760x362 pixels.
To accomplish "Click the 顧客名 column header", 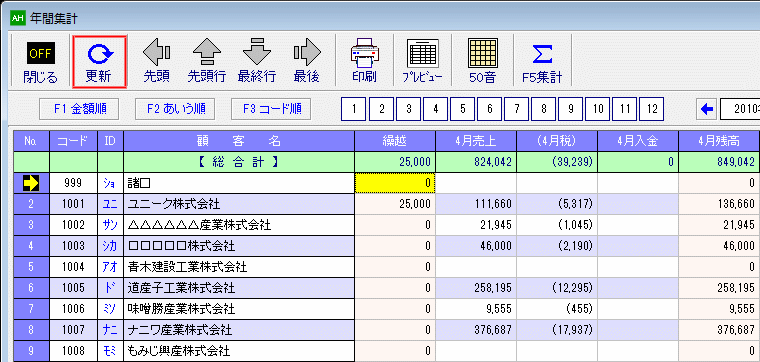I will tap(239, 141).
